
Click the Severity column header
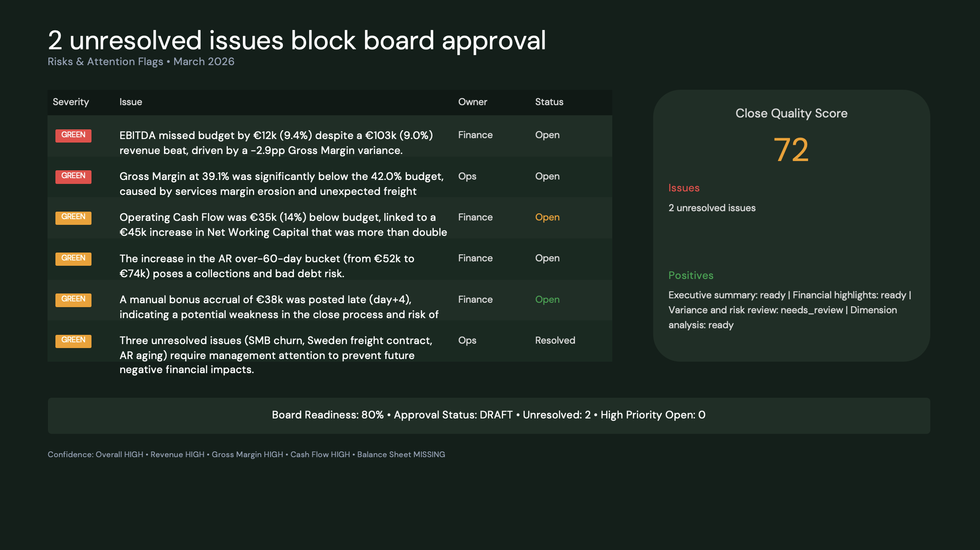(x=71, y=102)
